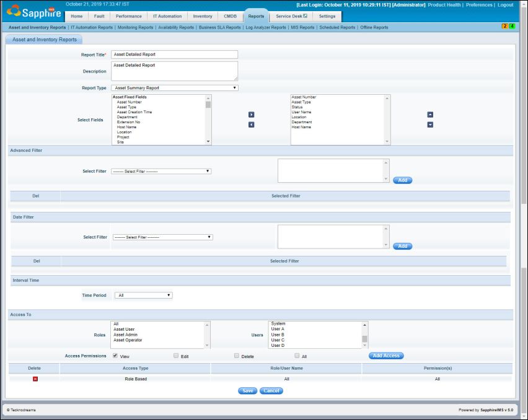Click the orange alert count indicator
The image size is (528, 420).
click(x=505, y=26)
